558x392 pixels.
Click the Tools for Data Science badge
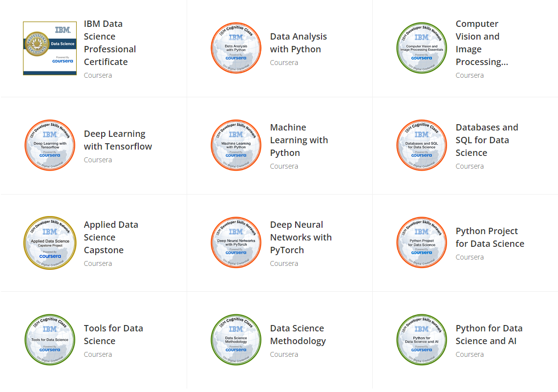coord(49,339)
